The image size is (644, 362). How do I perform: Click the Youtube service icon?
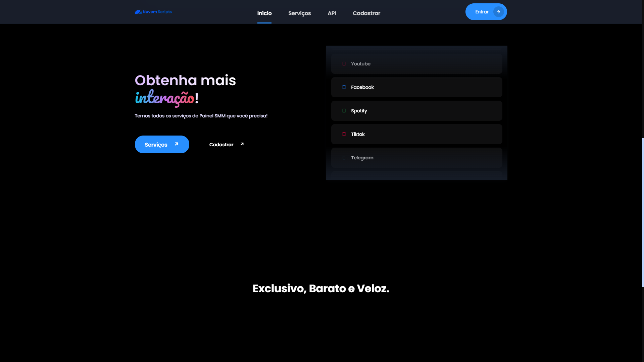(344, 64)
